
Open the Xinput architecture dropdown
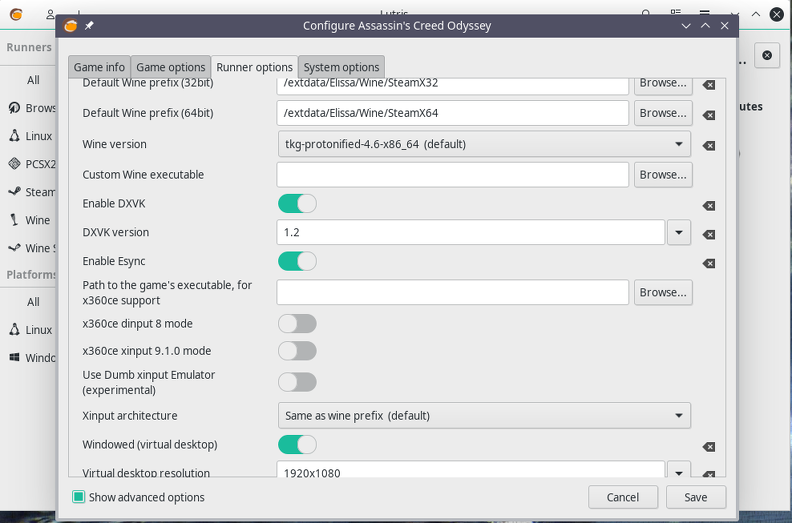484,416
